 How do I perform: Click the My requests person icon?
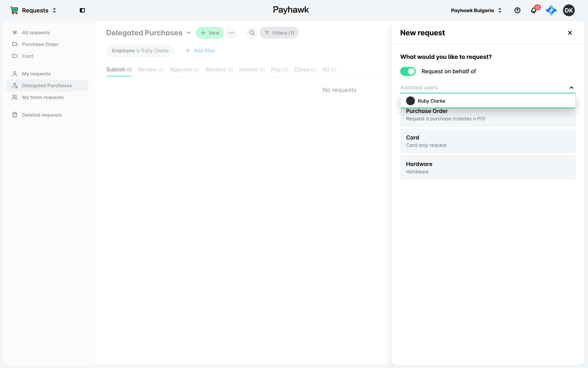[15, 73]
